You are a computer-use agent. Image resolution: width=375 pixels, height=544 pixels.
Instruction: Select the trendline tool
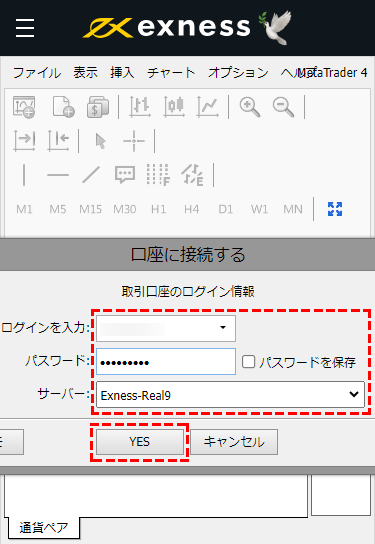pyautogui.click(x=91, y=175)
